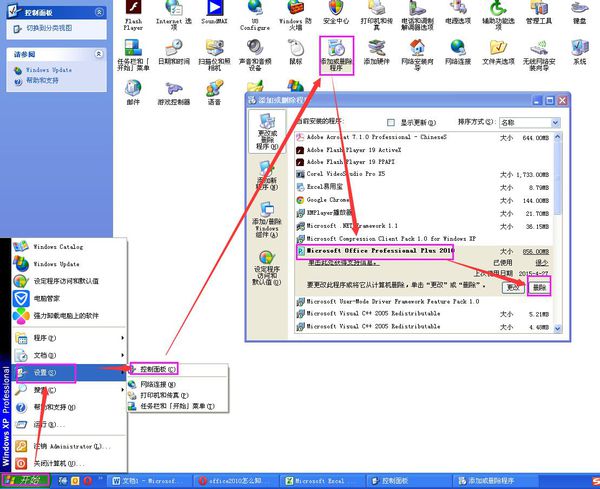Select Corel VideoStudio Pro X5 entry
Image resolution: width=600 pixels, height=489 pixels.
pos(424,174)
